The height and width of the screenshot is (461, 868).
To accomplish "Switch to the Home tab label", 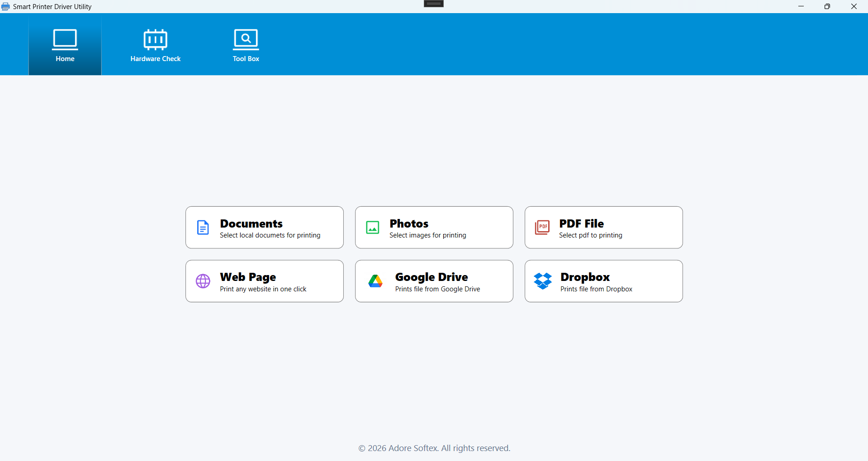I will point(65,59).
